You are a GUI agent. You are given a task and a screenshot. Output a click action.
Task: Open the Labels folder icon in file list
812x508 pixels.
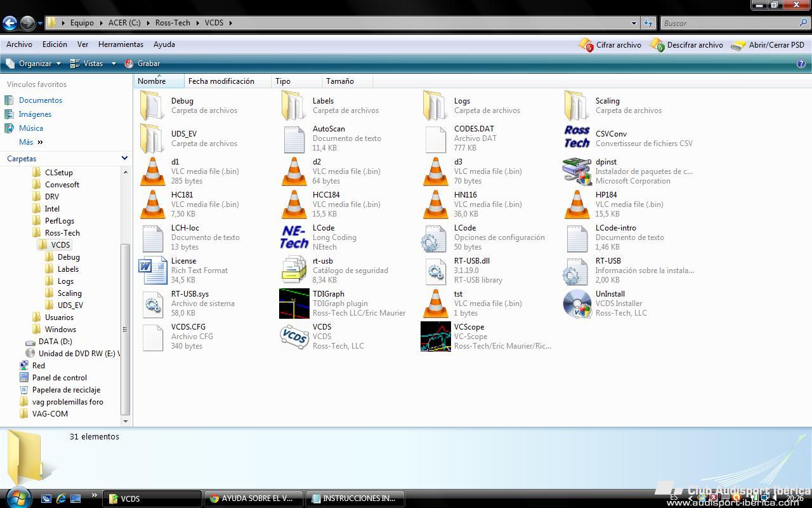click(294, 105)
